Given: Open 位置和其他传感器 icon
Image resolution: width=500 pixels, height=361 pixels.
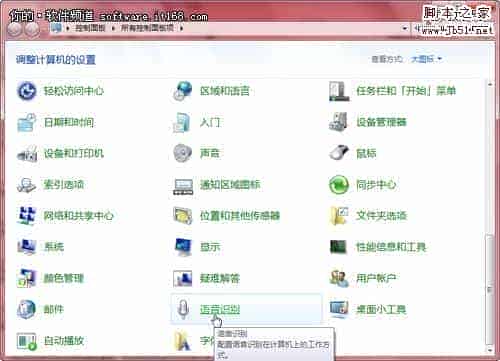Looking at the screenshot, I should click(x=183, y=216).
